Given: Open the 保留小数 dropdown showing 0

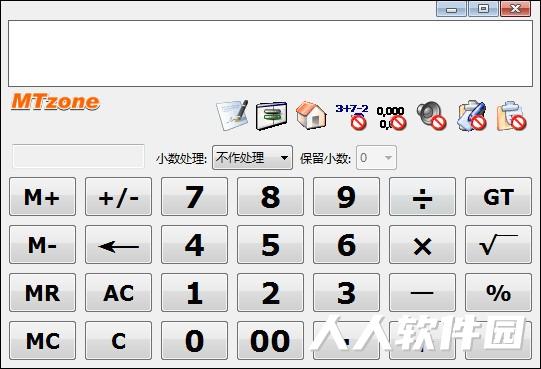Looking at the screenshot, I should click(x=376, y=158).
